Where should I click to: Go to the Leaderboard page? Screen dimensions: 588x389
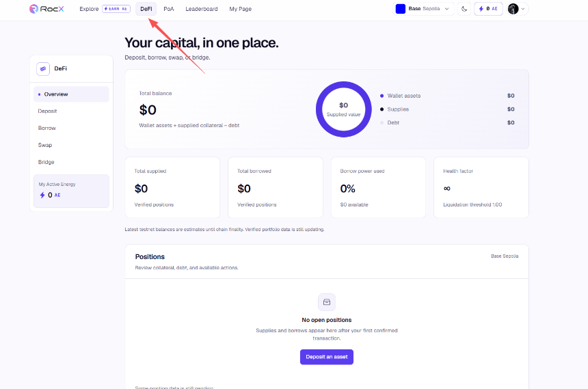(x=202, y=9)
